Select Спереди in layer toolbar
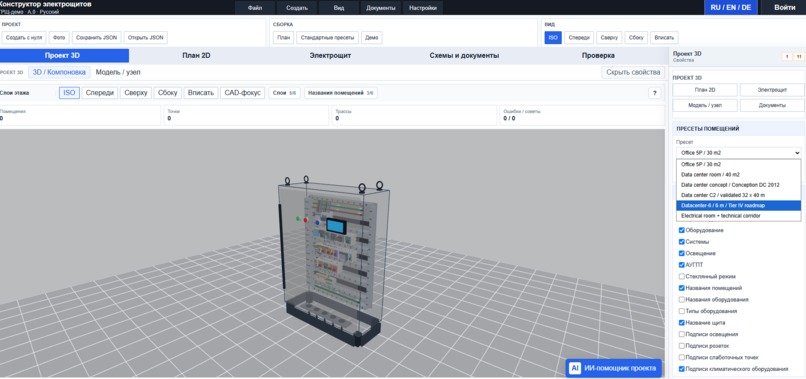The width and height of the screenshot is (806, 379). (x=100, y=93)
